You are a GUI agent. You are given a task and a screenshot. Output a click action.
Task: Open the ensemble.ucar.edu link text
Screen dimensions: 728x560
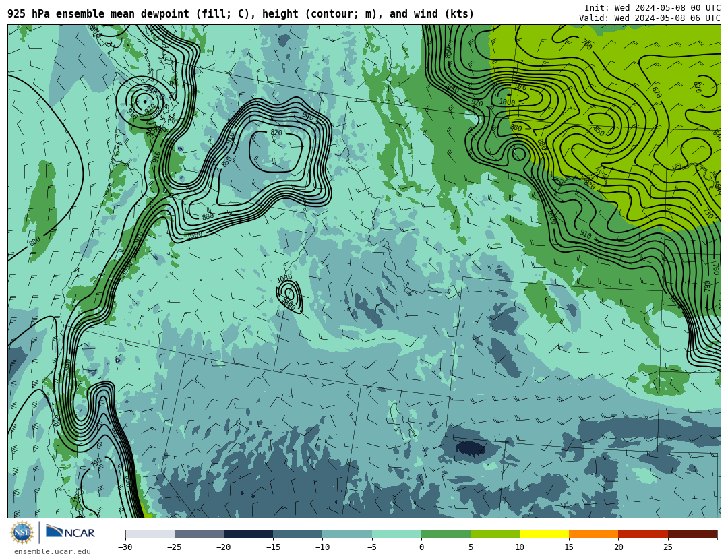[x=52, y=552]
